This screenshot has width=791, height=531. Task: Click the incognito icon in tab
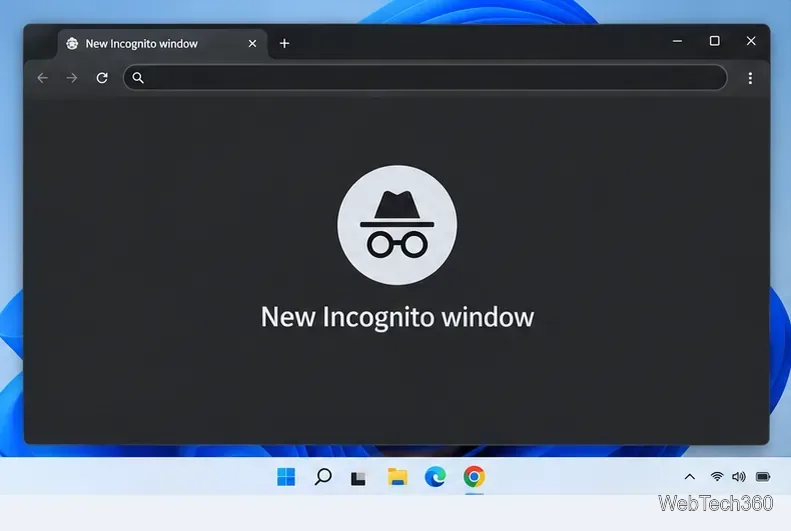pos(72,44)
